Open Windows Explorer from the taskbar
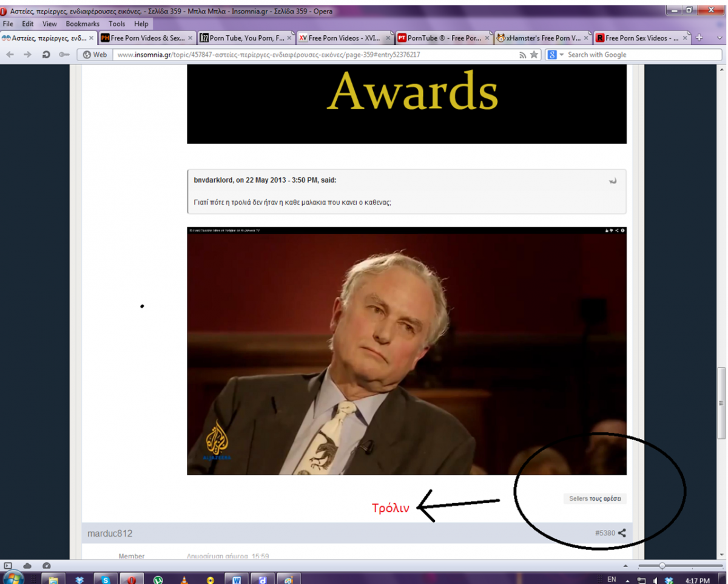 click(x=53, y=579)
